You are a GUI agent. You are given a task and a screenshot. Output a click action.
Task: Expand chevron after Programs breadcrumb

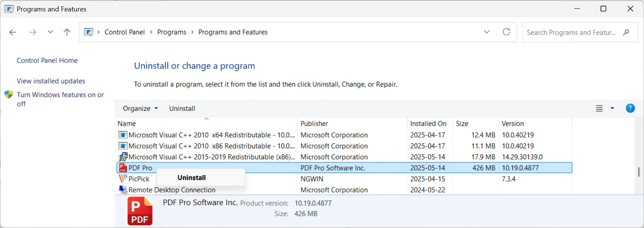coord(192,32)
